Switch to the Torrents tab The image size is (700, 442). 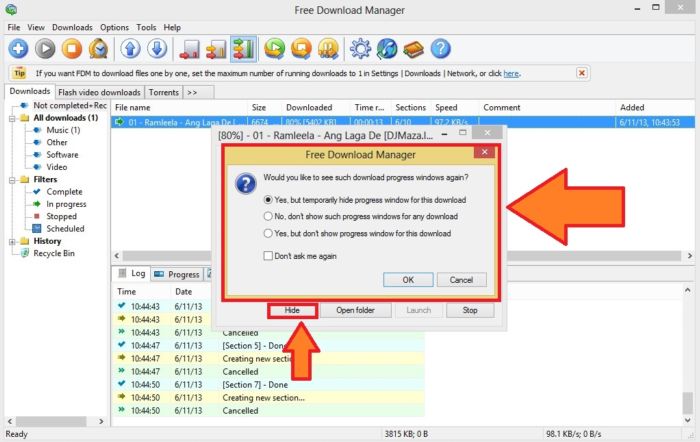(163, 92)
